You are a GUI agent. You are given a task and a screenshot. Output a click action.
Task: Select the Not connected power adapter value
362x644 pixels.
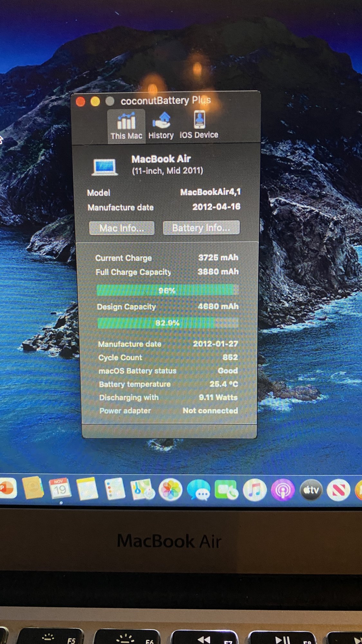pyautogui.click(x=210, y=411)
